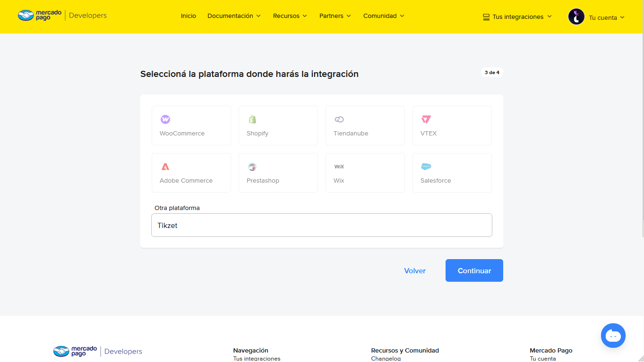This screenshot has height=362, width=644.
Task: Expand the Comunidad menu
Action: 384,16
